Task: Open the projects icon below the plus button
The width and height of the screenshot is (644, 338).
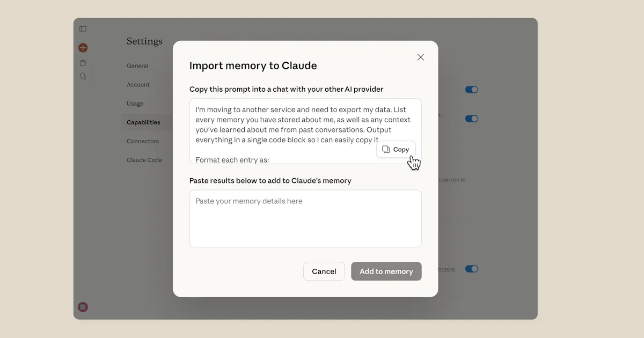Action: coord(83,63)
